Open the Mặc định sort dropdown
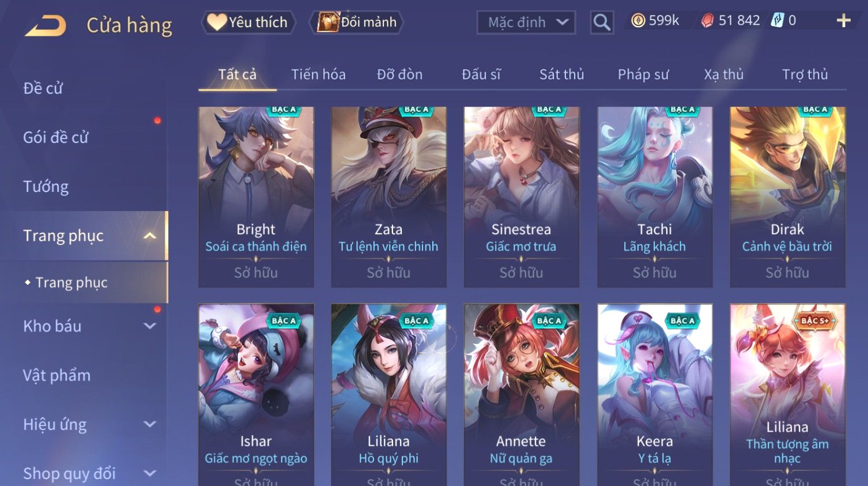The image size is (868, 486). coord(526,22)
